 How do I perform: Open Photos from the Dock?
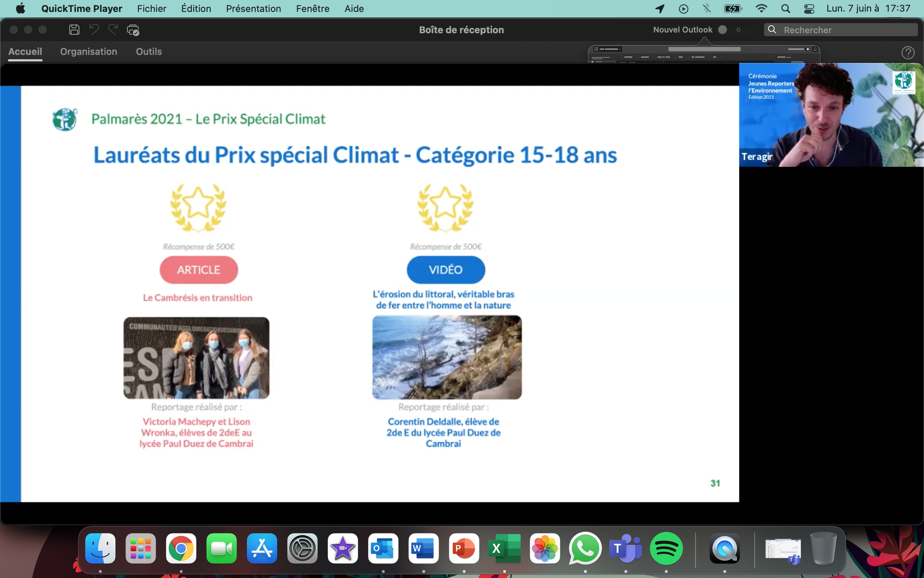tap(545, 548)
